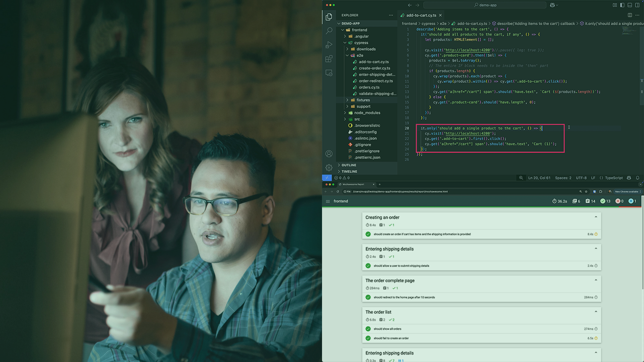Open the Search view in activity bar
Viewport: 644px width, 362px height.
pyautogui.click(x=329, y=31)
